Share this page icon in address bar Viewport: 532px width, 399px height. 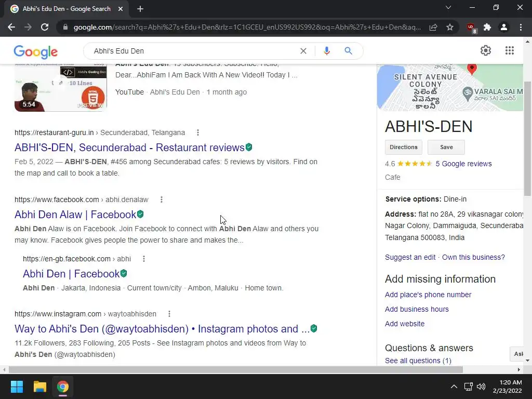tap(433, 27)
